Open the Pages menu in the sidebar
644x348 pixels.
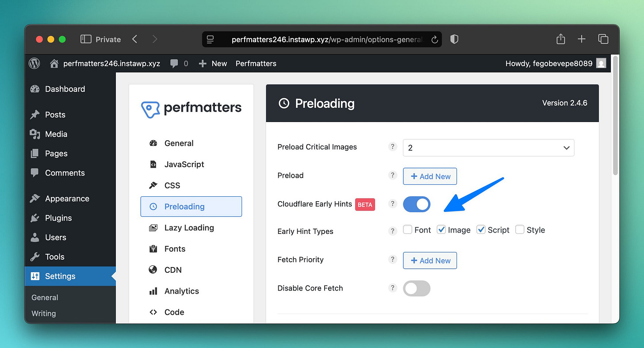point(70,153)
